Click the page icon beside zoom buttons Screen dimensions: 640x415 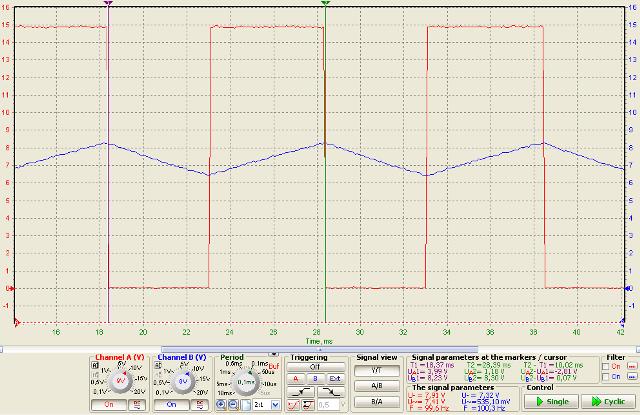[x=246, y=405]
